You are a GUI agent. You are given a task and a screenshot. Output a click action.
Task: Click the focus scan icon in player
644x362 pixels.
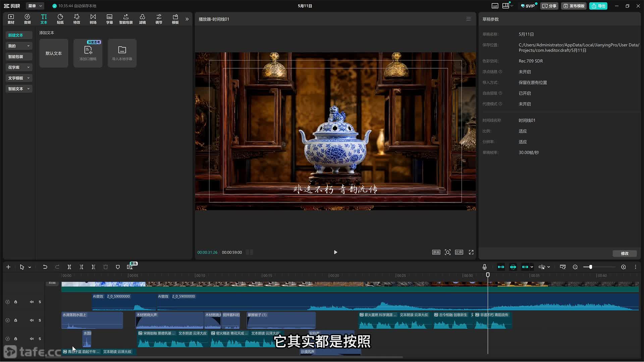(x=447, y=252)
